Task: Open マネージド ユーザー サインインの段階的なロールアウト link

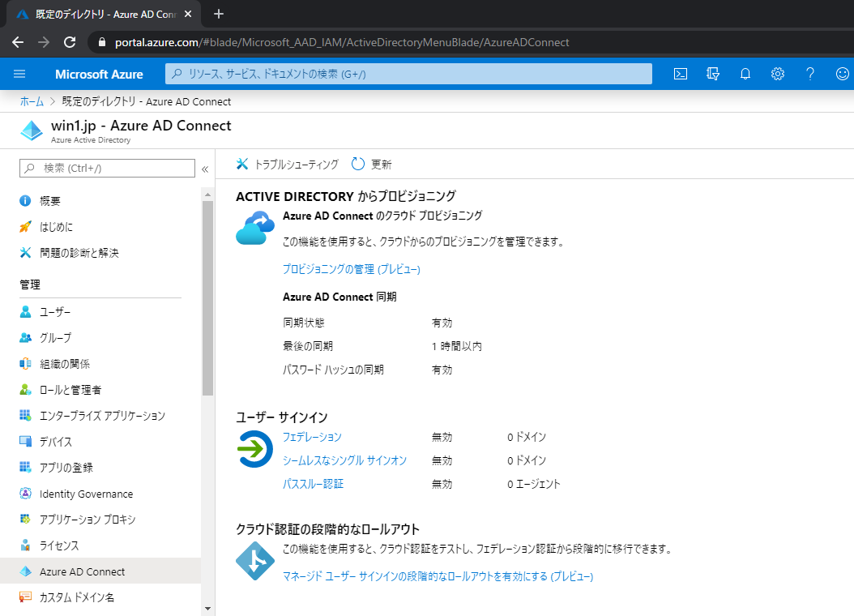Action: 438,576
